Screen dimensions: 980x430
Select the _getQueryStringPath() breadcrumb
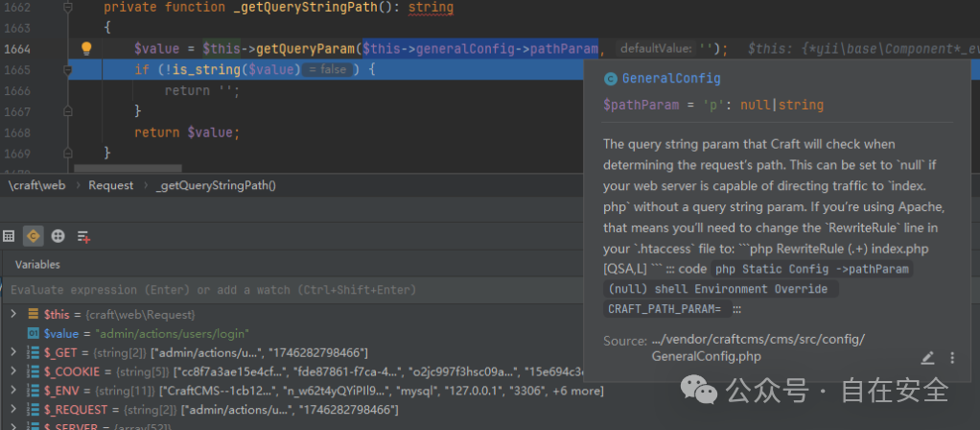pyautogui.click(x=216, y=185)
